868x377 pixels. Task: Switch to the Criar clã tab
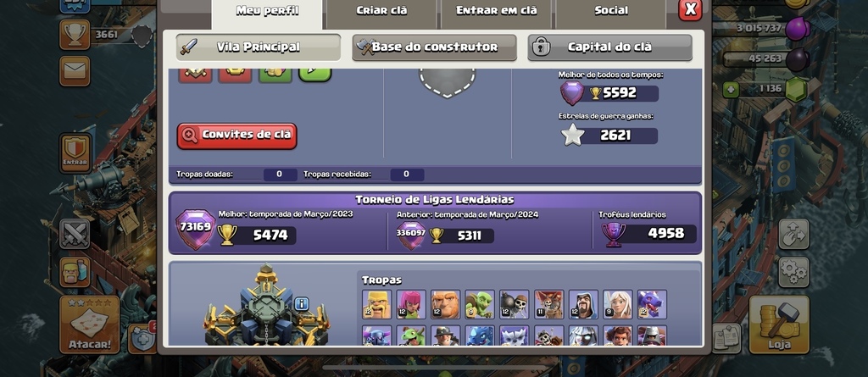[382, 11]
